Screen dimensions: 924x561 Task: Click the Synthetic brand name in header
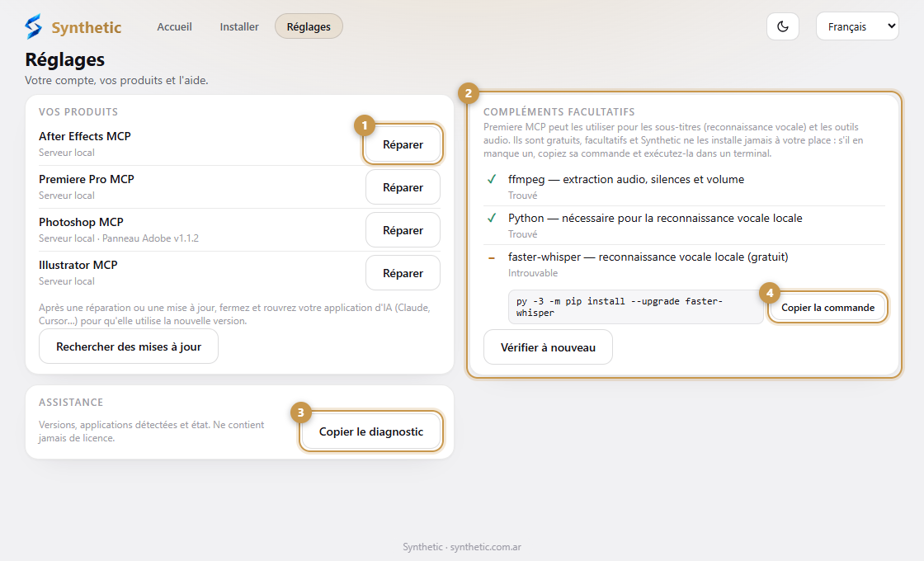pyautogui.click(x=87, y=27)
